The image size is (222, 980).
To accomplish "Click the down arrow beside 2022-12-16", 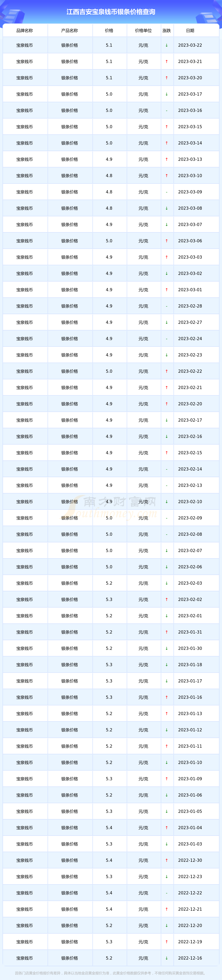I will pos(167,958).
